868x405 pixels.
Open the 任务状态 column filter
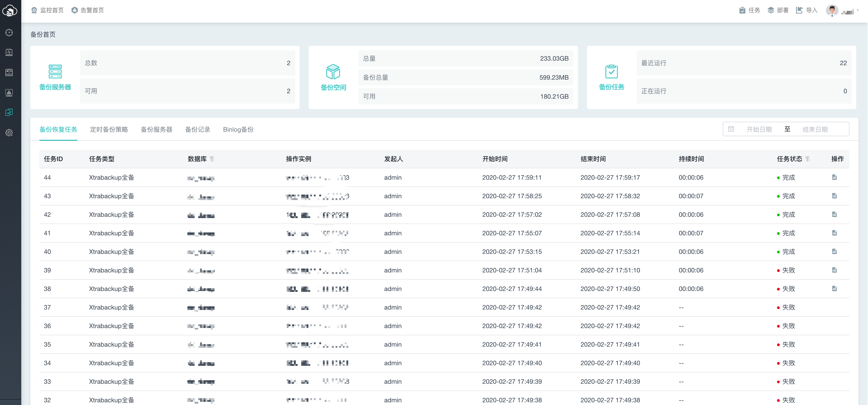click(x=807, y=159)
